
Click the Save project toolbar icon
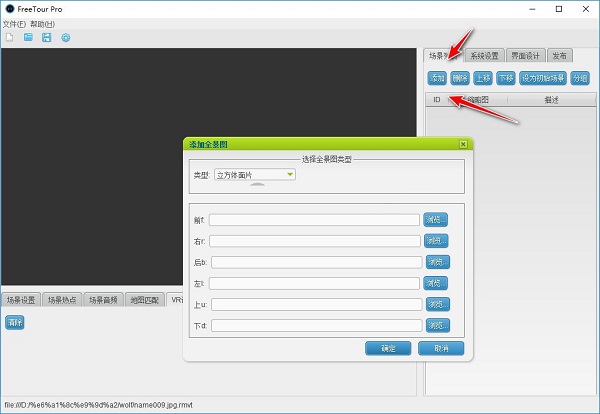[x=47, y=37]
